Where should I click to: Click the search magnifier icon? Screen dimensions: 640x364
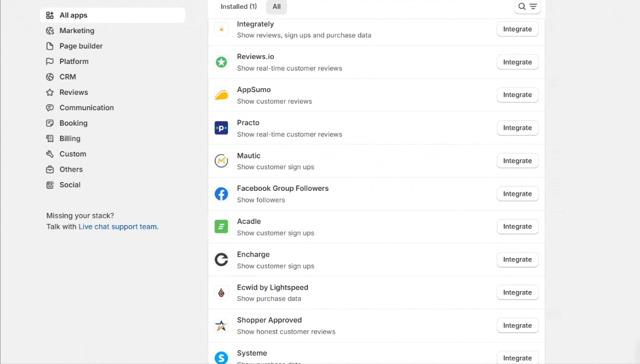(x=521, y=7)
